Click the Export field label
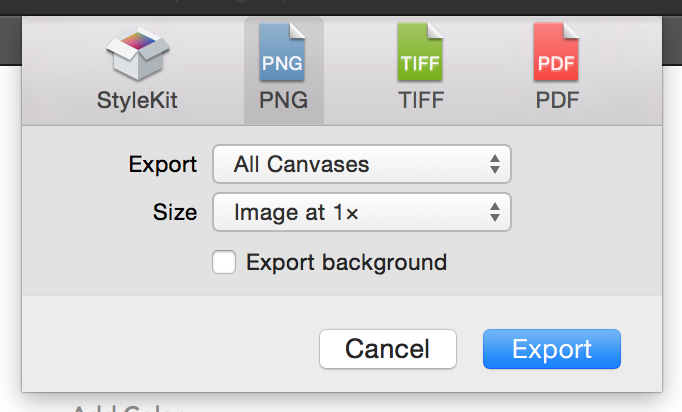This screenshot has height=412, width=682. pyautogui.click(x=163, y=164)
